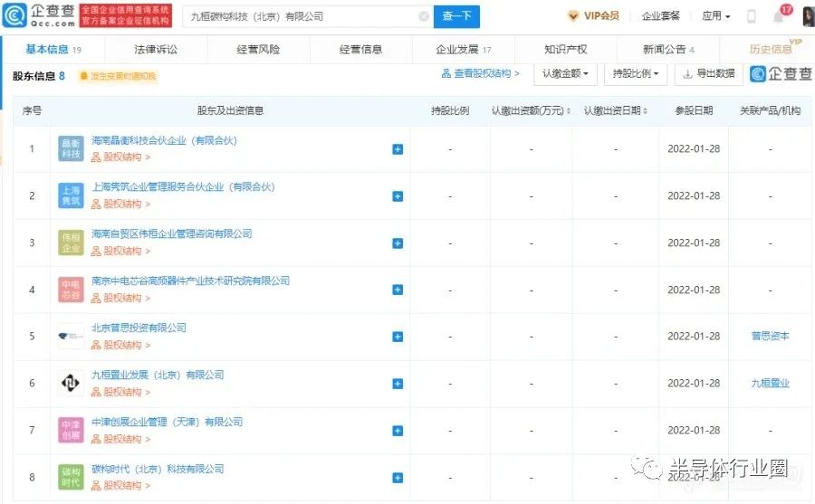The height and width of the screenshot is (504, 815).
Task: Switch to the 新闻公告 tab
Action: click(x=668, y=50)
